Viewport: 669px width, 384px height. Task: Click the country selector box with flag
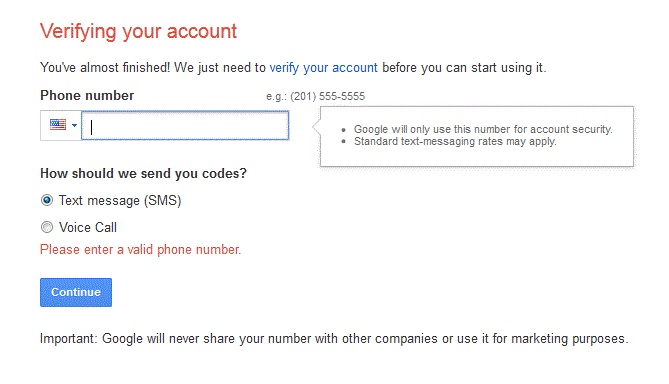61,125
